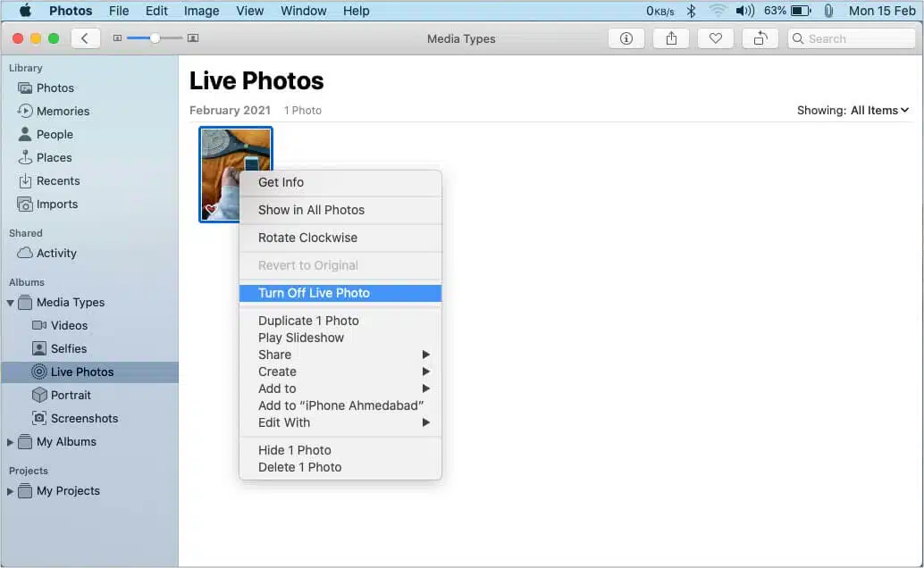924x568 pixels.
Task: Open the Create submenu
Action: [340, 372]
